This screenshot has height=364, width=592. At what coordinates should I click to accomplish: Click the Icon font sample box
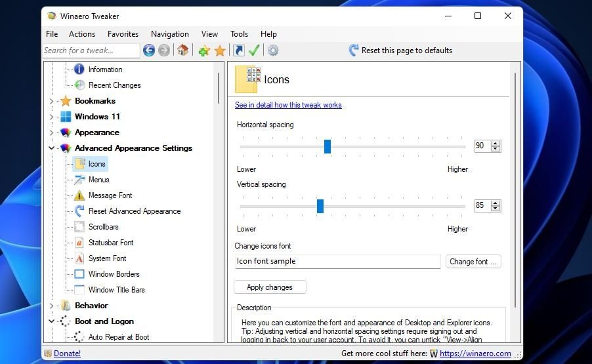point(337,261)
